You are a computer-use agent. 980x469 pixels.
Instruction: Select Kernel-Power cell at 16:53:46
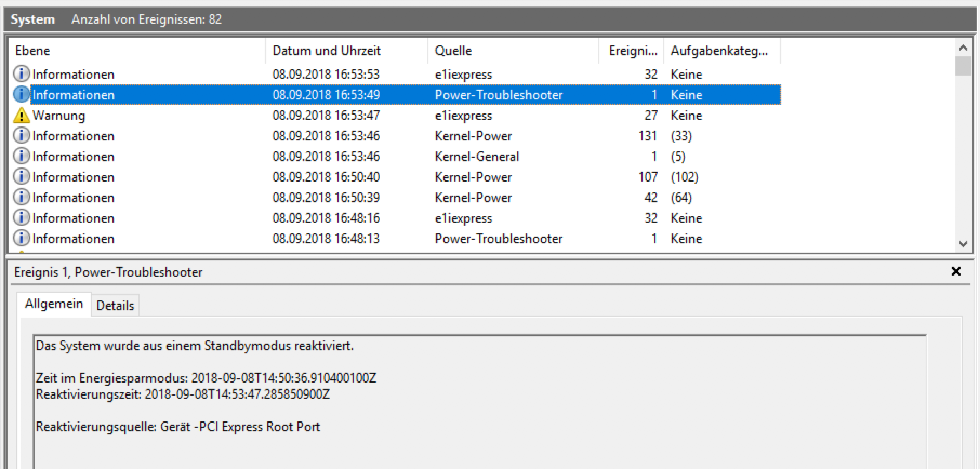tap(473, 136)
